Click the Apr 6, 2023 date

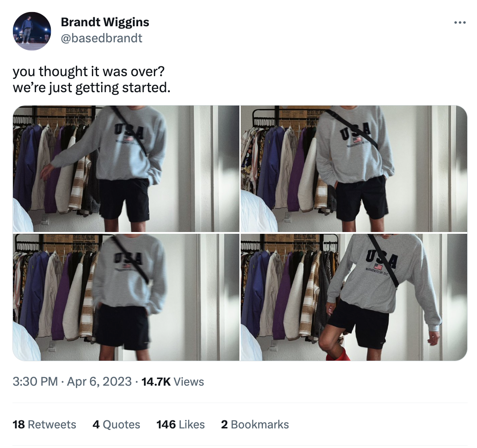(x=99, y=382)
